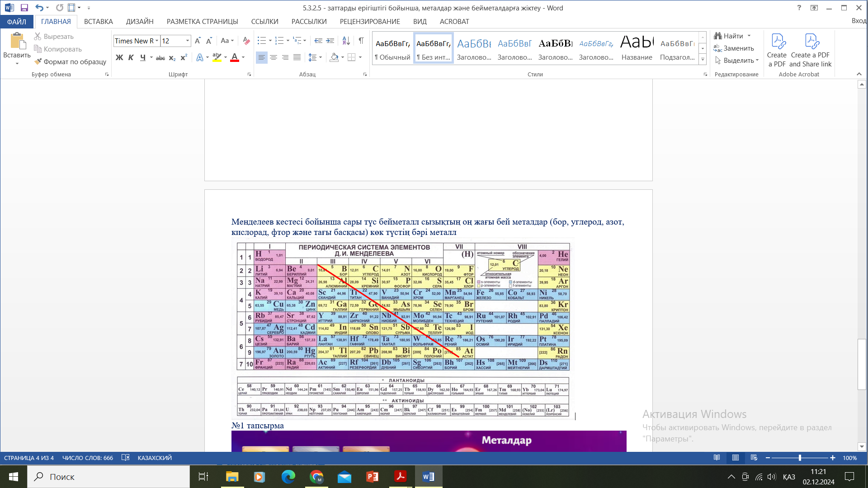Screen dimensions: 868x488
Task: Click the bulleted list icon
Action: (261, 41)
